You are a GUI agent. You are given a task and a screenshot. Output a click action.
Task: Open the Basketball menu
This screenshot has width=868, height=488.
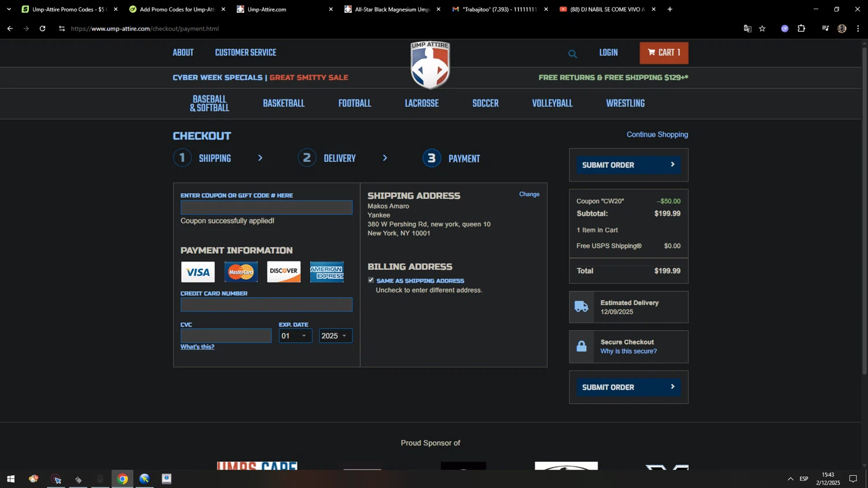(x=284, y=103)
